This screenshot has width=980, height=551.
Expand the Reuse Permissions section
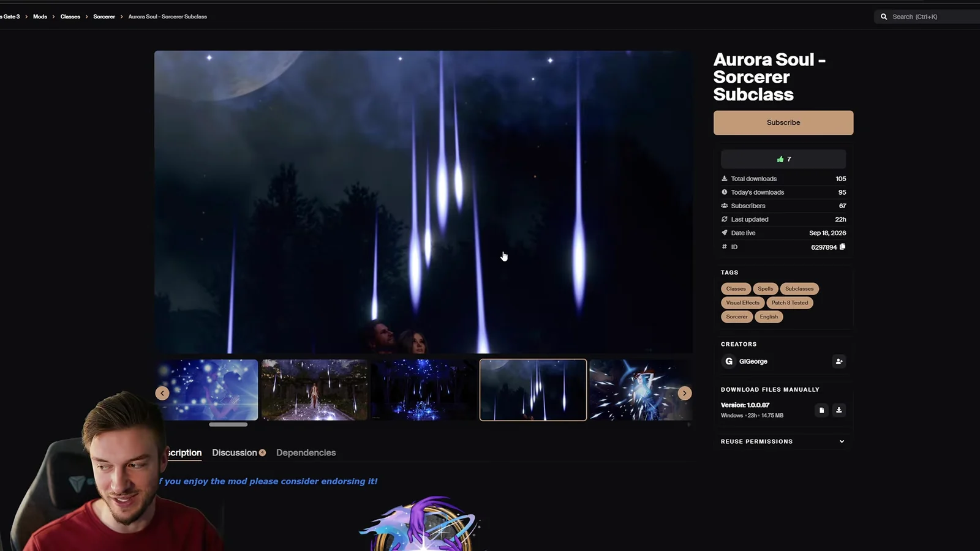(783, 441)
